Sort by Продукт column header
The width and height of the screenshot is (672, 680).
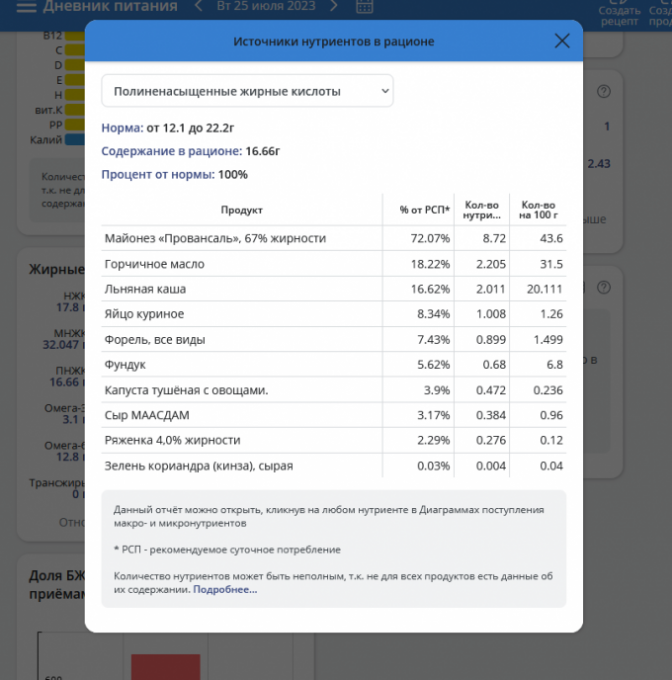[x=241, y=210]
